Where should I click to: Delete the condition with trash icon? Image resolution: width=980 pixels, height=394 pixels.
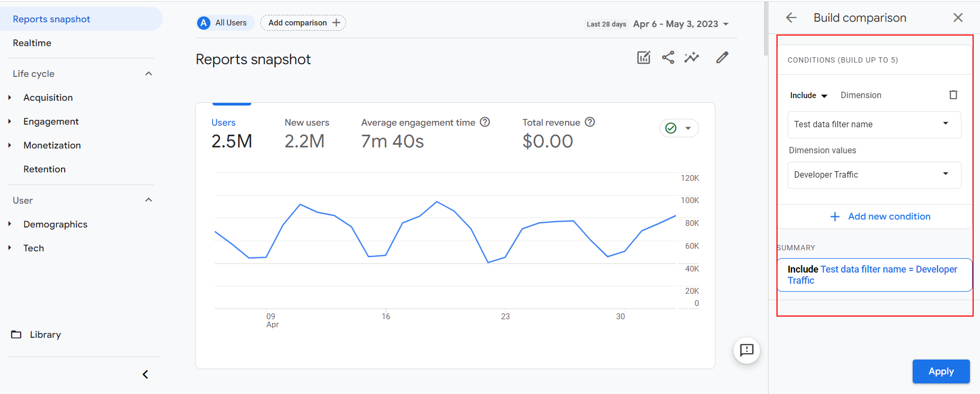953,95
